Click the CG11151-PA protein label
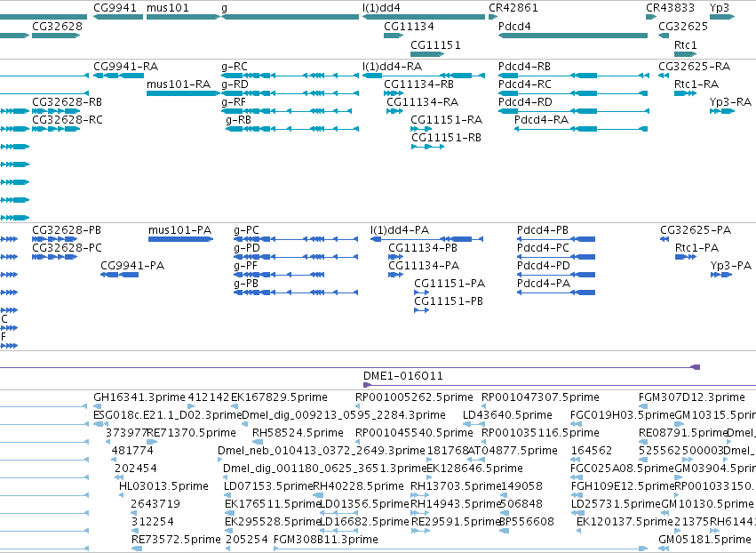This screenshot has width=756, height=553. click(450, 284)
